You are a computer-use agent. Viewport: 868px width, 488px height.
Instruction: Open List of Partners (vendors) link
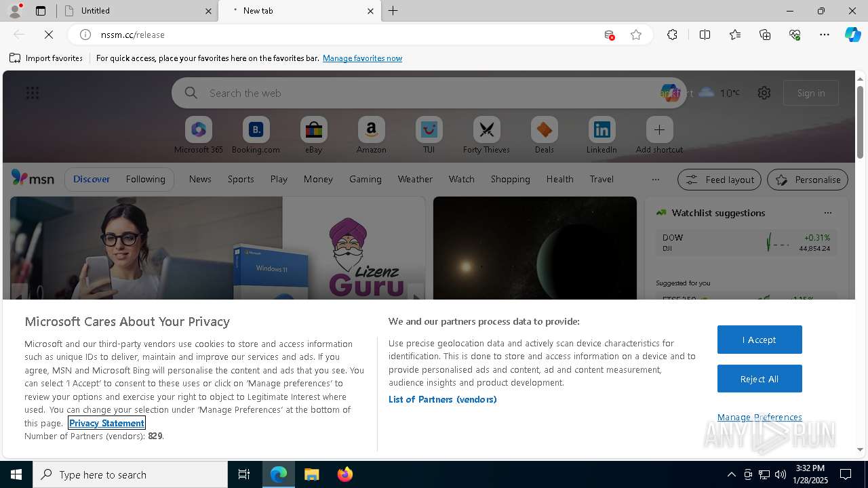(442, 399)
